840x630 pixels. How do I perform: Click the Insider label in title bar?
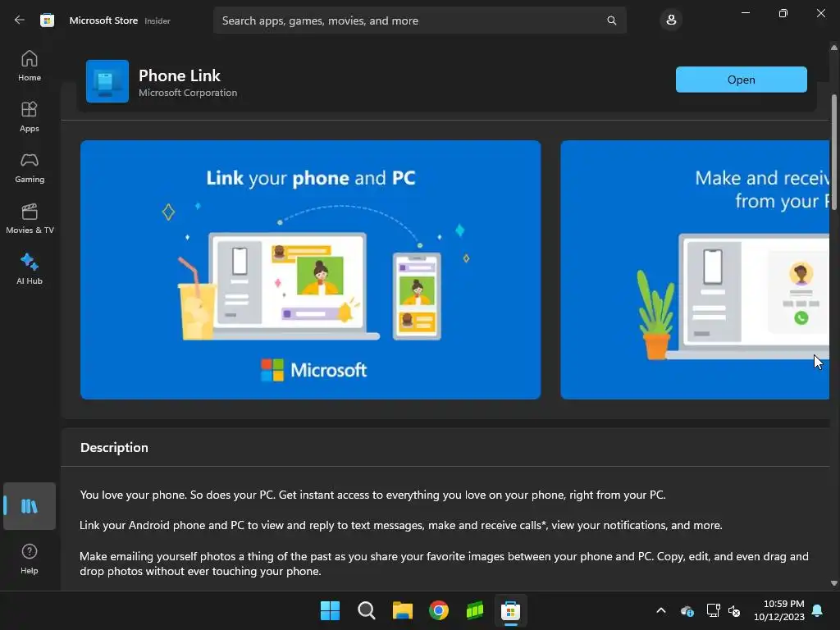(x=157, y=21)
